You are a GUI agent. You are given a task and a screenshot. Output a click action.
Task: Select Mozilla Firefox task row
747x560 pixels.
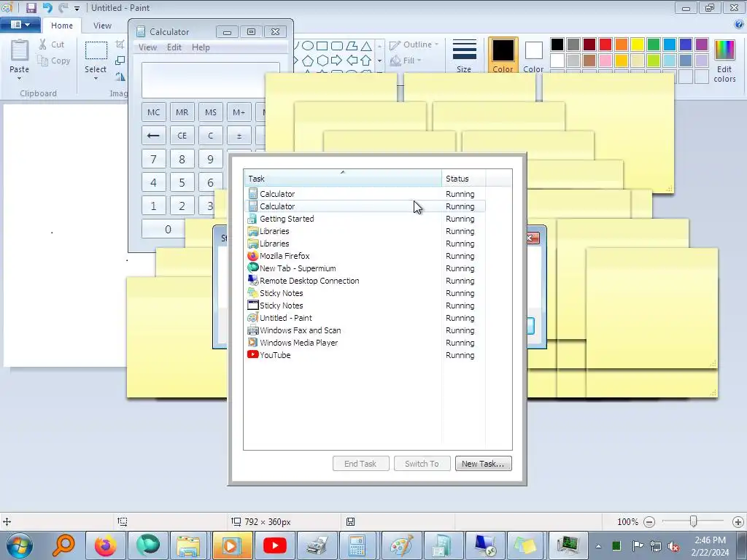[365, 256]
